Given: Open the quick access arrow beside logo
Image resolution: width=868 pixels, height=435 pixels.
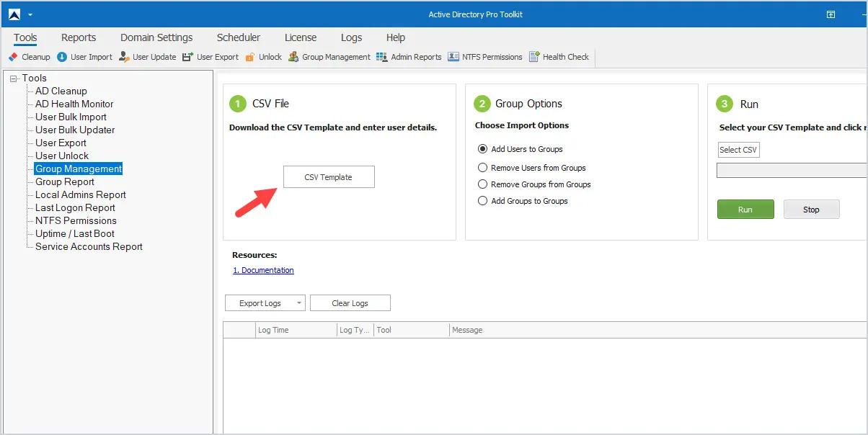Looking at the screenshot, I should (30, 14).
